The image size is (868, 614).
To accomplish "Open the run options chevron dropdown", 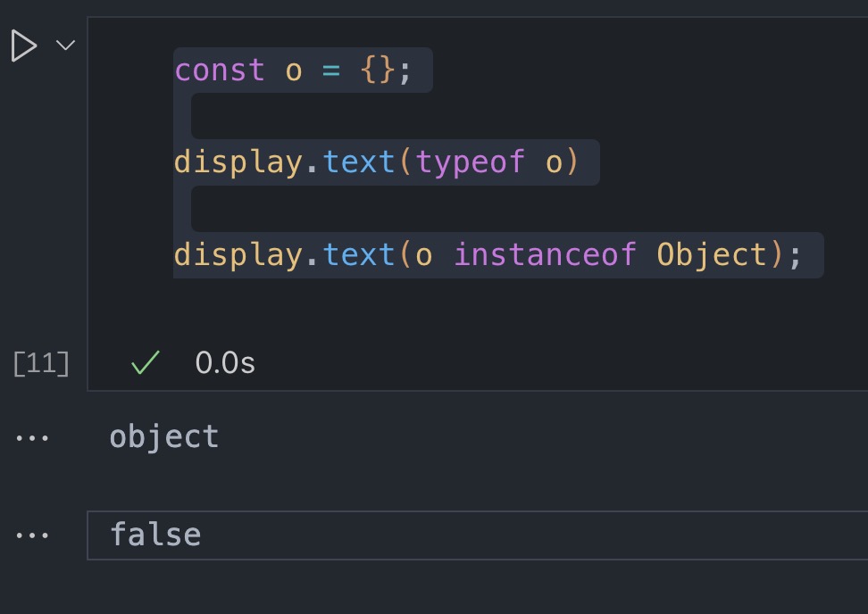I will (66, 46).
